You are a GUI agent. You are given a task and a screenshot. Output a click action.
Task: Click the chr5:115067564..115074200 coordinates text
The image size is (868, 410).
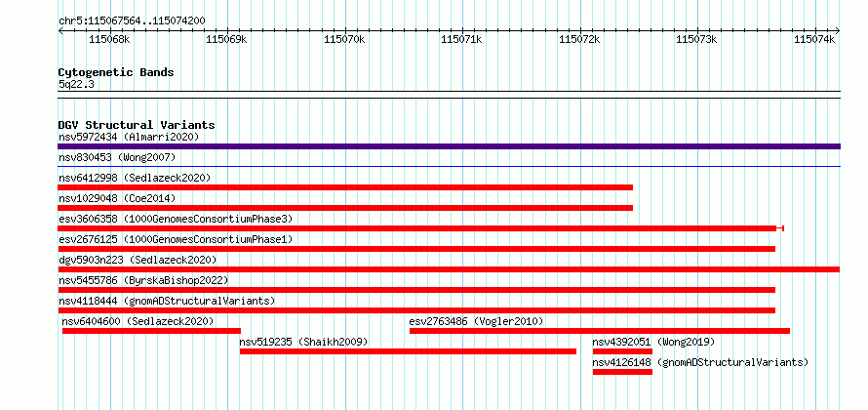[132, 21]
